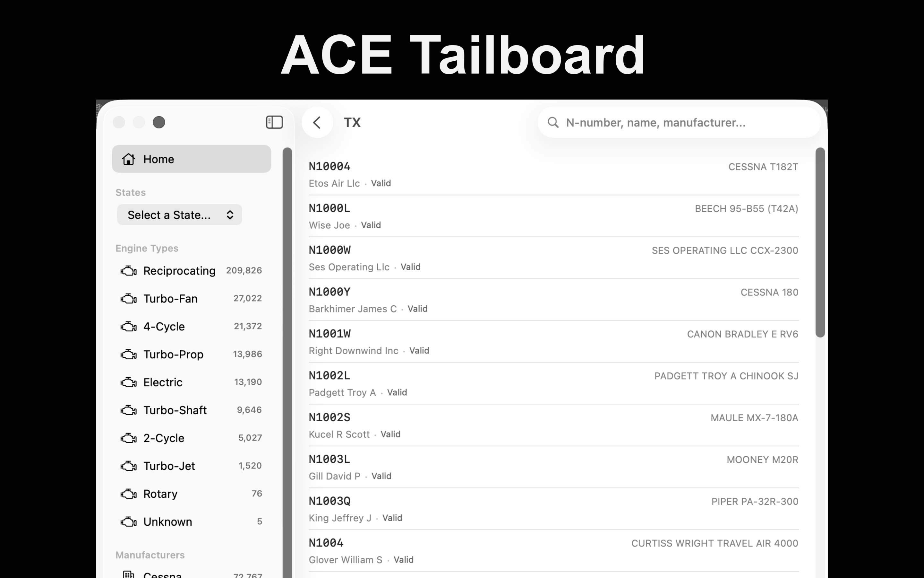The image size is (924, 578).
Task: Open aircraft record N10004
Action: (x=554, y=174)
